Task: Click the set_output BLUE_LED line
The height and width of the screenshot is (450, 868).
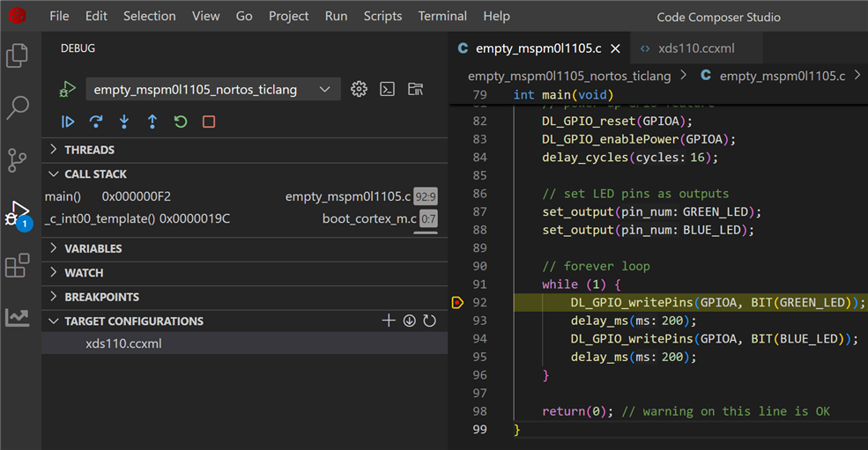Action: pyautogui.click(x=648, y=230)
